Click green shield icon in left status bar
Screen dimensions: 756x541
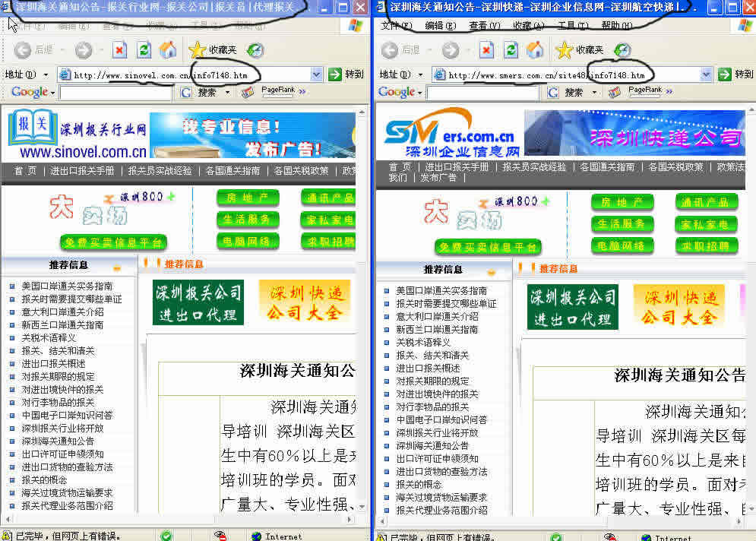click(166, 536)
